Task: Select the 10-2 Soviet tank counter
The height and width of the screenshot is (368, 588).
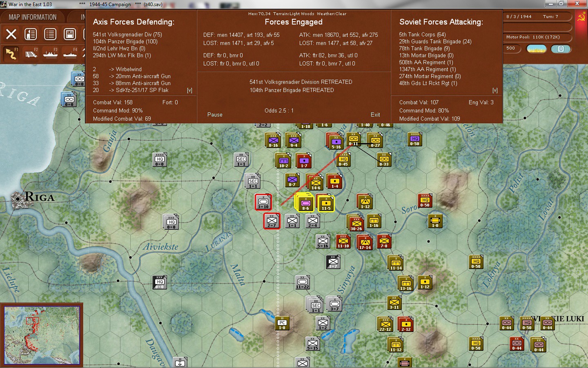Action: pyautogui.click(x=283, y=161)
